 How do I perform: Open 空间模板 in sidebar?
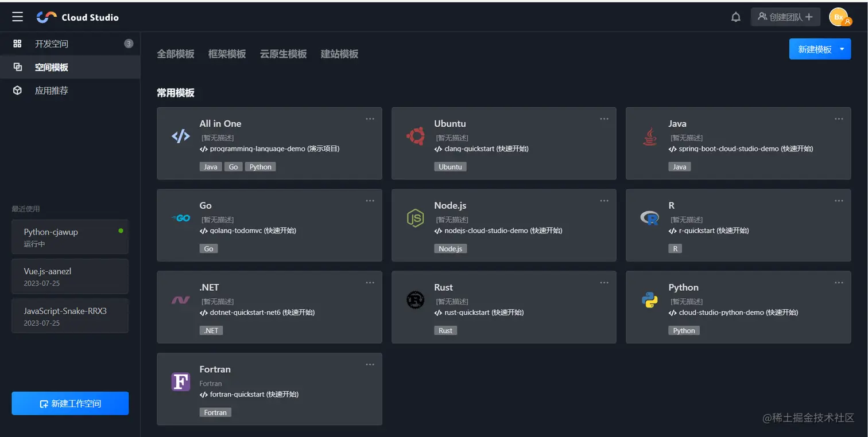pyautogui.click(x=70, y=67)
